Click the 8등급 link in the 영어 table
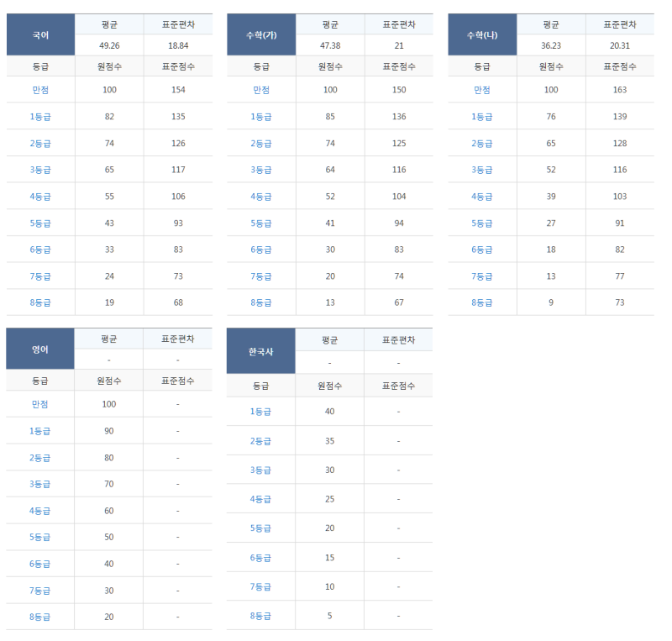The width and height of the screenshot is (672, 641). [x=39, y=617]
